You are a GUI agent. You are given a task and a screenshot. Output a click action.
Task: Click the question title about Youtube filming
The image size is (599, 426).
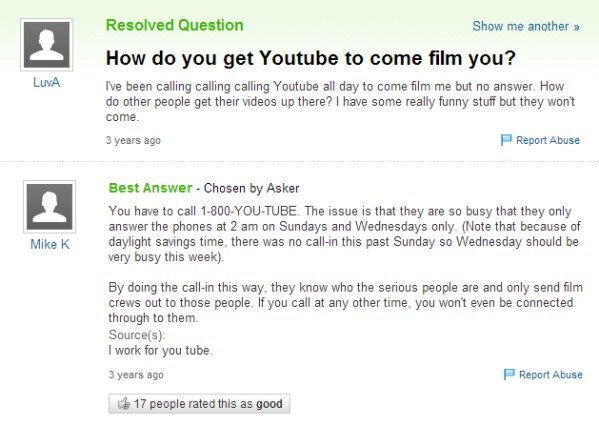point(311,58)
